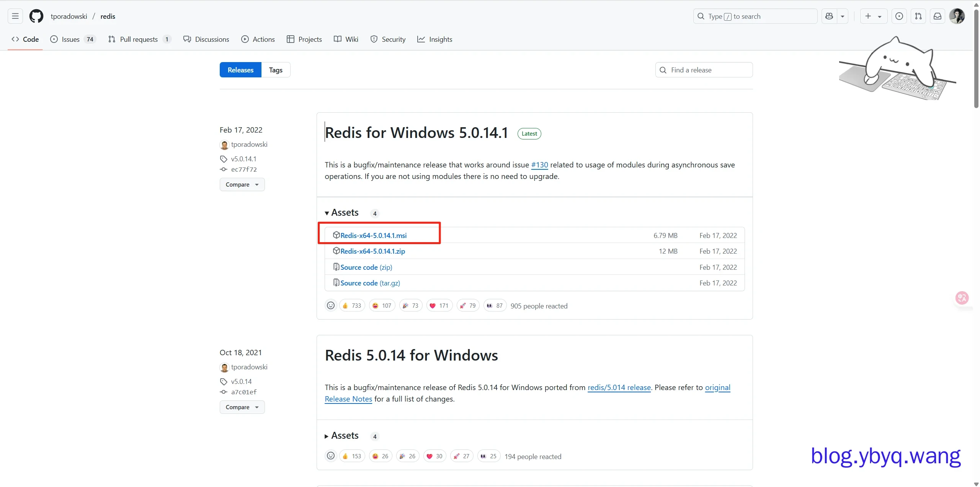Click the pink translate floating icon
980x487 pixels.
pos(962,298)
